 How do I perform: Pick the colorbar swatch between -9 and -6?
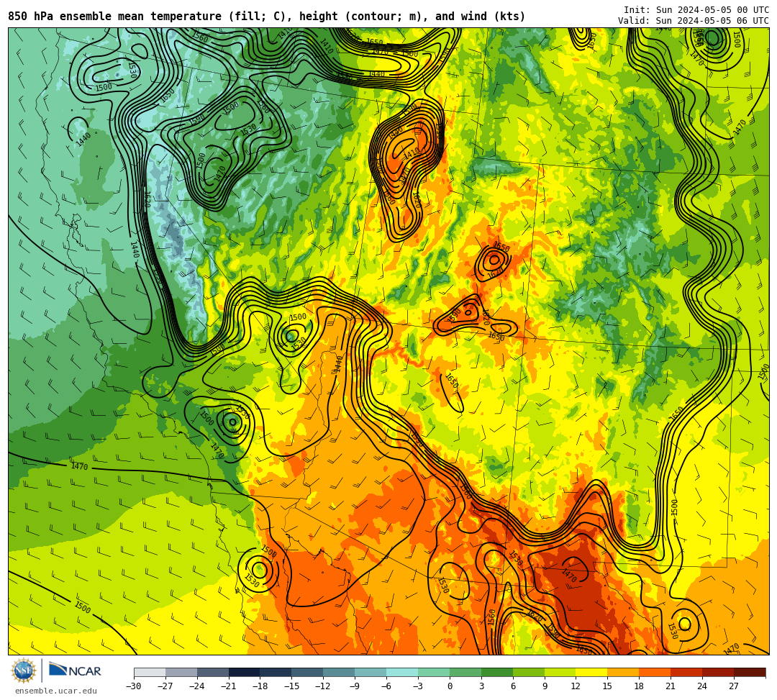tap(371, 672)
